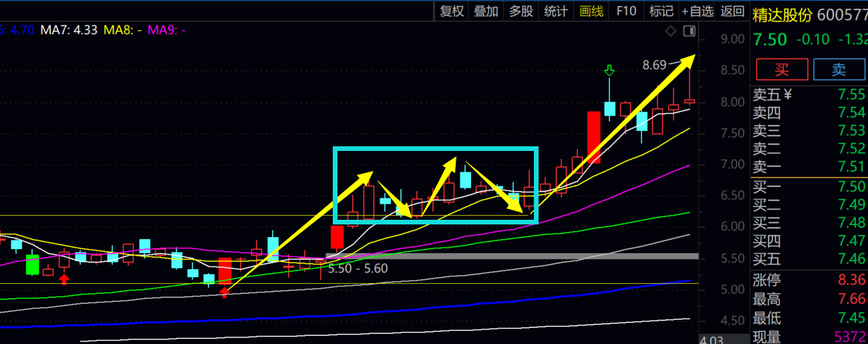Viewport: 868px width, 344px height.
Task: Activate the 画线 drawing tools
Action: pos(591,11)
